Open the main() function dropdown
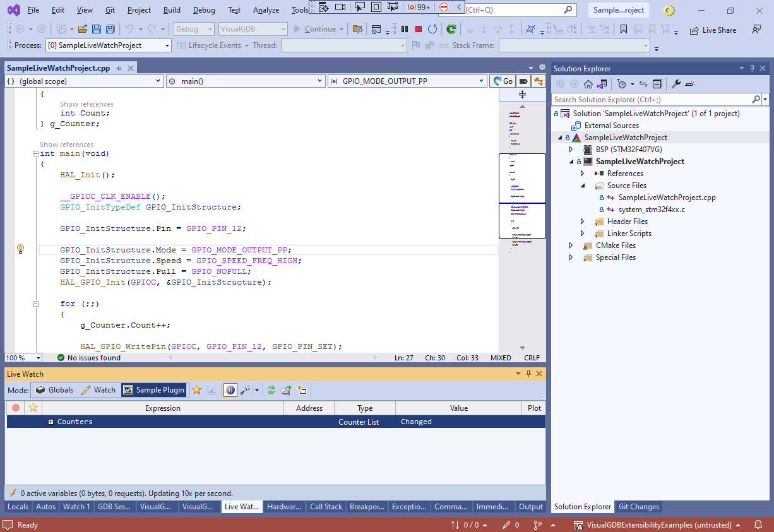The height and width of the screenshot is (532, 774). click(246, 81)
